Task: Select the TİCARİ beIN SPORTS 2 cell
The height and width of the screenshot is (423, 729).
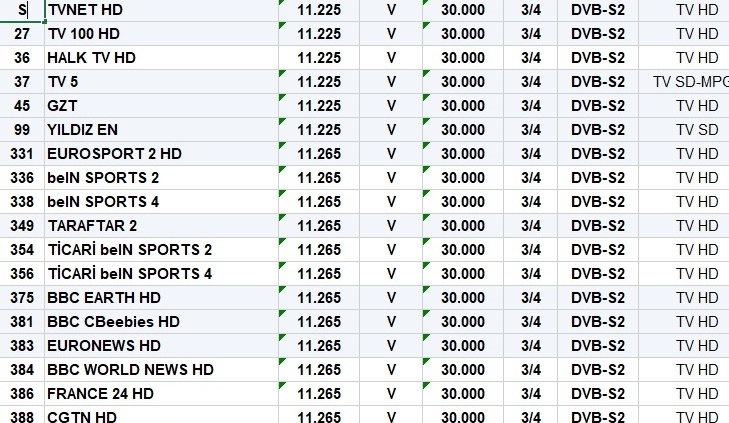Action: coord(162,250)
